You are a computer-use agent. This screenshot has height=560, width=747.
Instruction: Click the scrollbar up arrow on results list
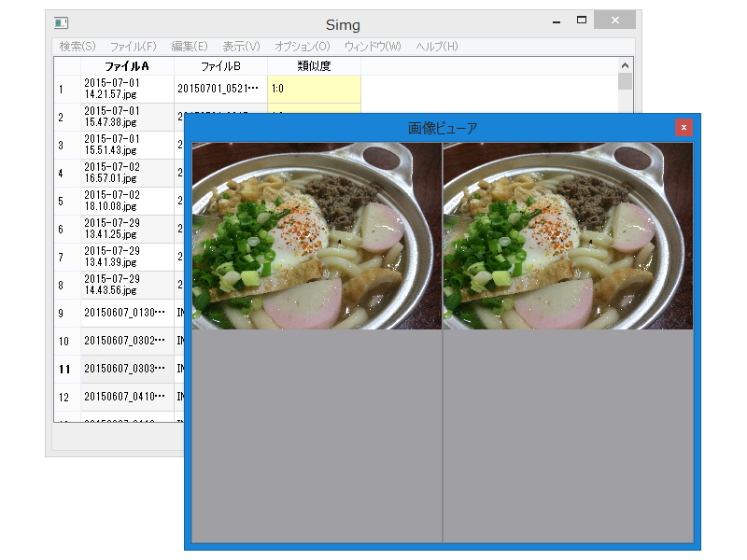[x=626, y=66]
